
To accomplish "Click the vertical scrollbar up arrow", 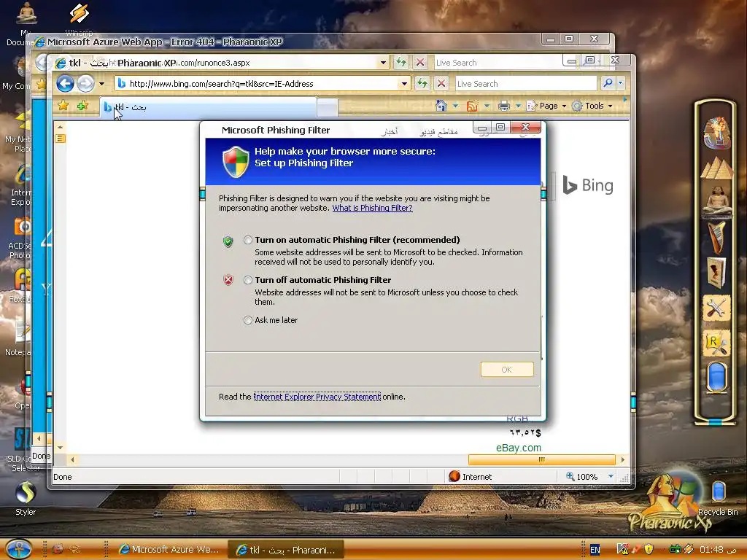I will coord(60,127).
